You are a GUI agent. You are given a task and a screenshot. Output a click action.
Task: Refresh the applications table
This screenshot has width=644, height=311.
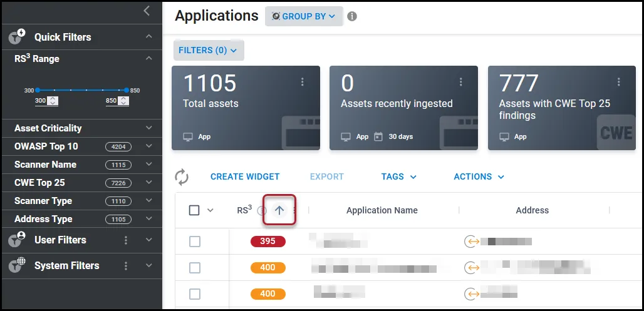182,177
